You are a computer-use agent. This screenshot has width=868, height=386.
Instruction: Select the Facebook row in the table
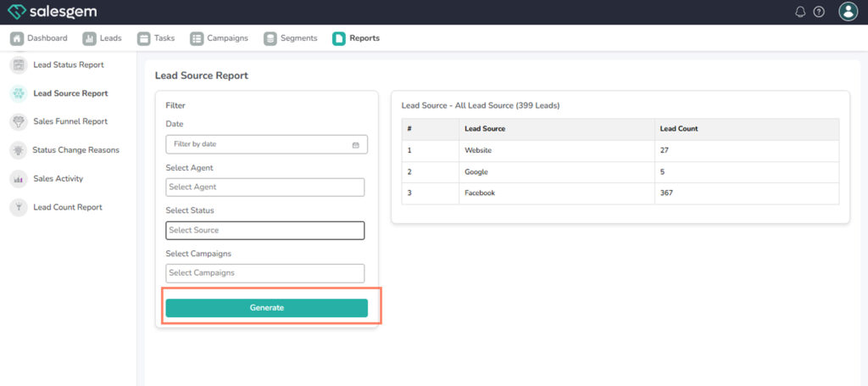pyautogui.click(x=620, y=193)
